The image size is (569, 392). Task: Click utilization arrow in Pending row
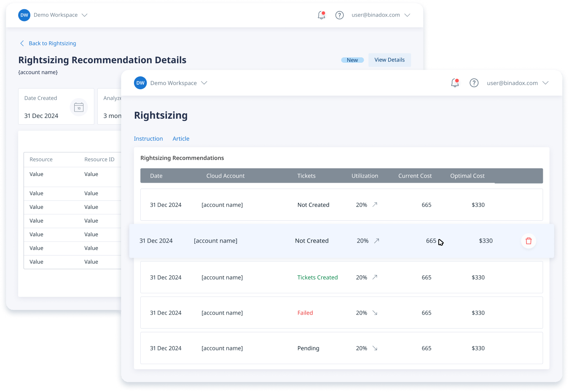pos(375,348)
